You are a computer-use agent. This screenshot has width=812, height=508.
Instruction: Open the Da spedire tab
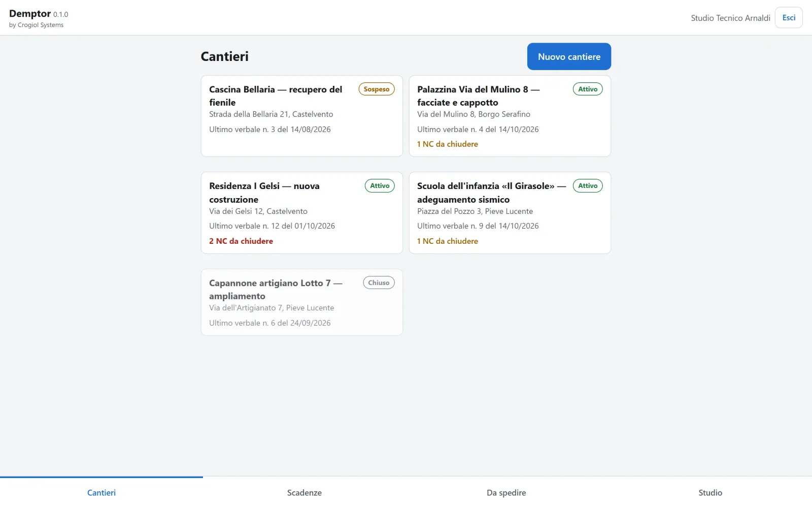(506, 492)
